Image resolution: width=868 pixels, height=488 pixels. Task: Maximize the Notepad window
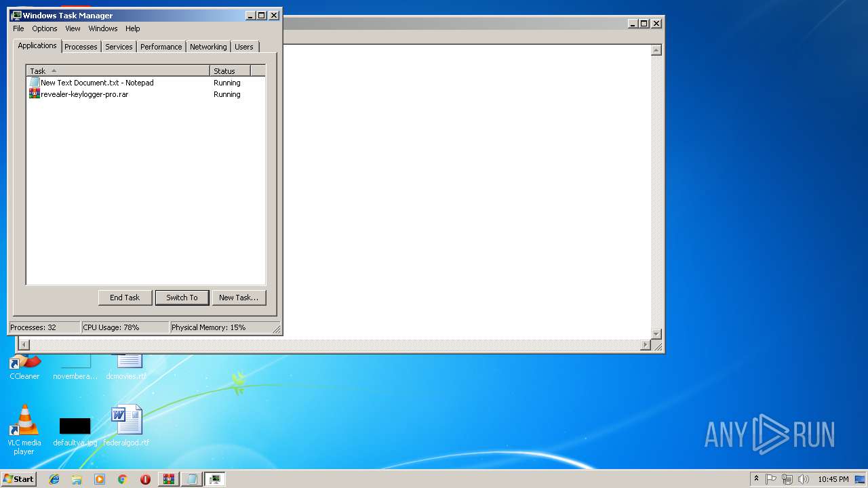tap(644, 23)
